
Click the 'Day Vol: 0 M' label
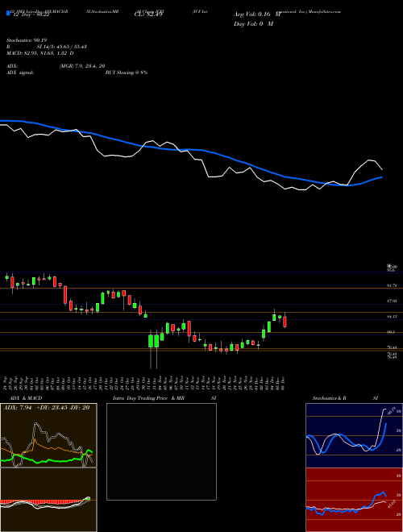(x=253, y=24)
